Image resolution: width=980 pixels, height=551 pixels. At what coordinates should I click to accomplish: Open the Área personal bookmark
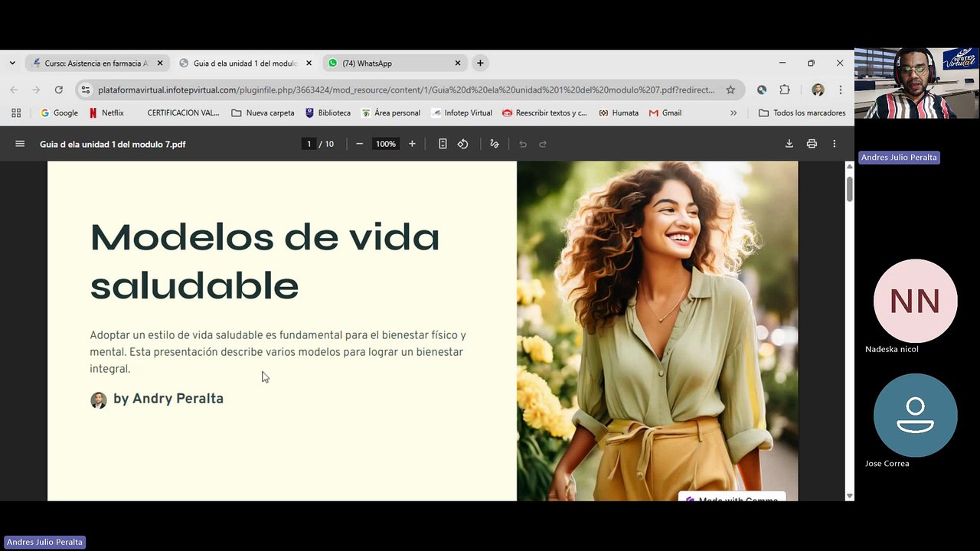(390, 112)
